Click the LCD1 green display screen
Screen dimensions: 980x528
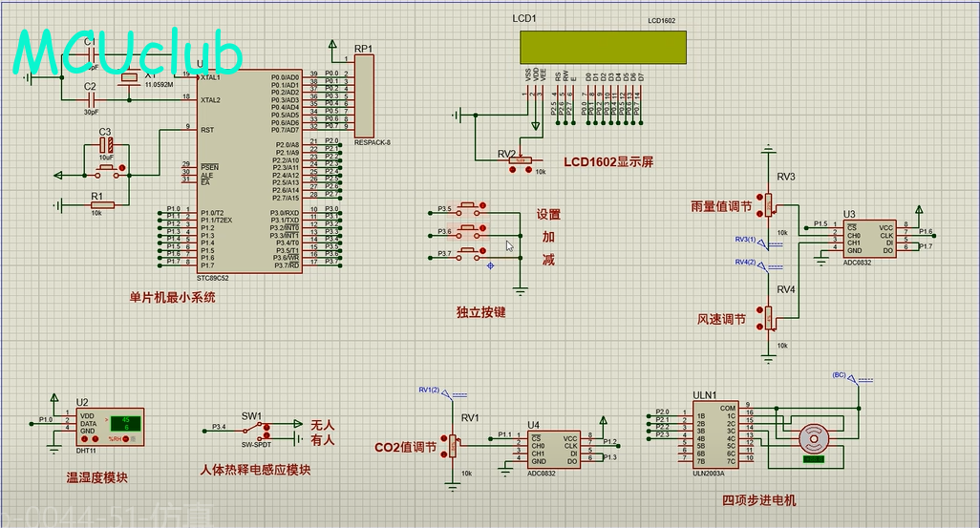(603, 45)
